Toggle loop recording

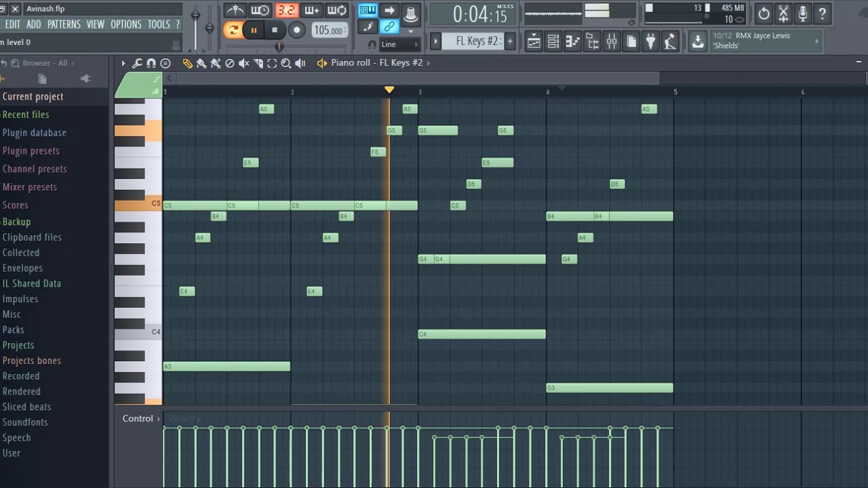338,10
